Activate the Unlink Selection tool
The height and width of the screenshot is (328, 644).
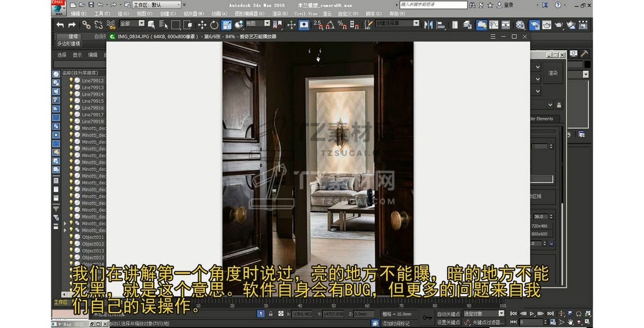tap(98, 25)
